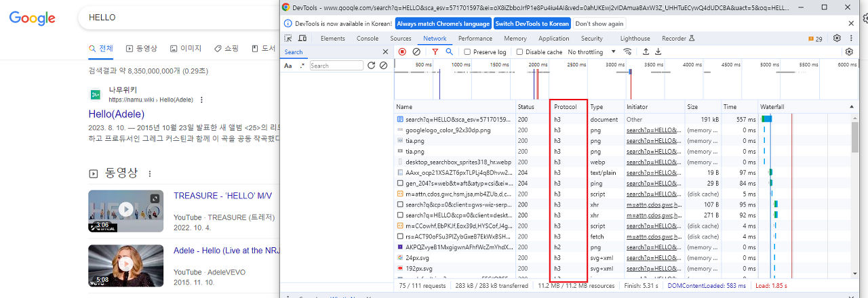The image size is (868, 298).
Task: Select the 동영상 search filter tab
Action: [x=141, y=49]
